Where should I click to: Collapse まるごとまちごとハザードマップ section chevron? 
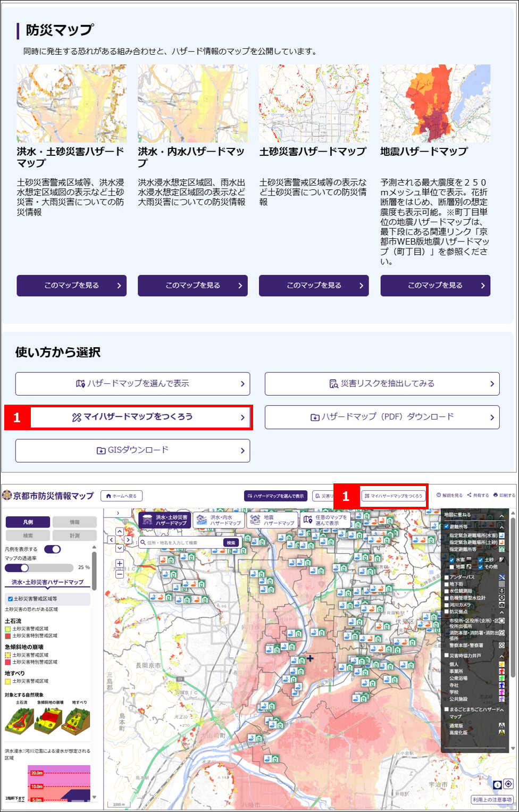501,710
